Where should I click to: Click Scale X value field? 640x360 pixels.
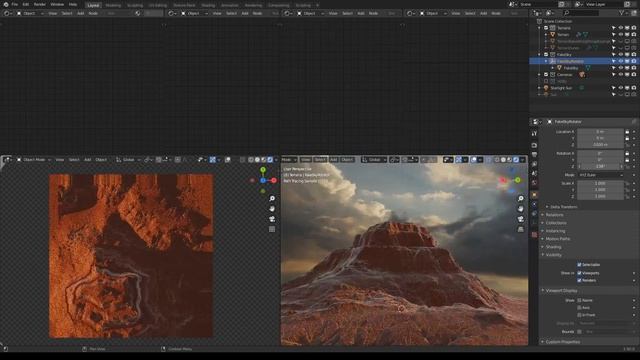coord(600,183)
